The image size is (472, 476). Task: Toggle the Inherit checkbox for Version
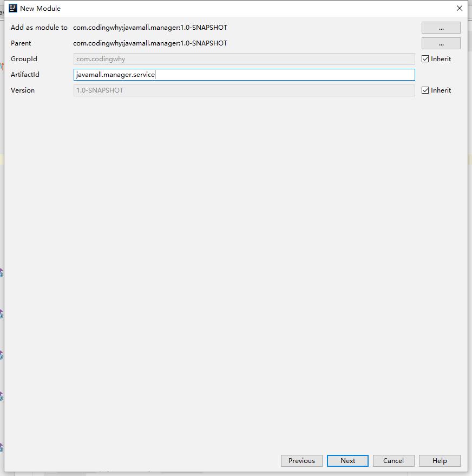[x=425, y=90]
